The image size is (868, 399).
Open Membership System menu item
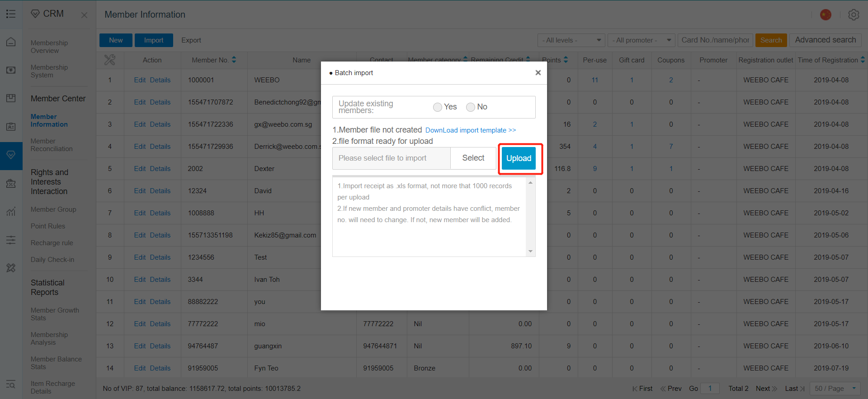coord(49,71)
